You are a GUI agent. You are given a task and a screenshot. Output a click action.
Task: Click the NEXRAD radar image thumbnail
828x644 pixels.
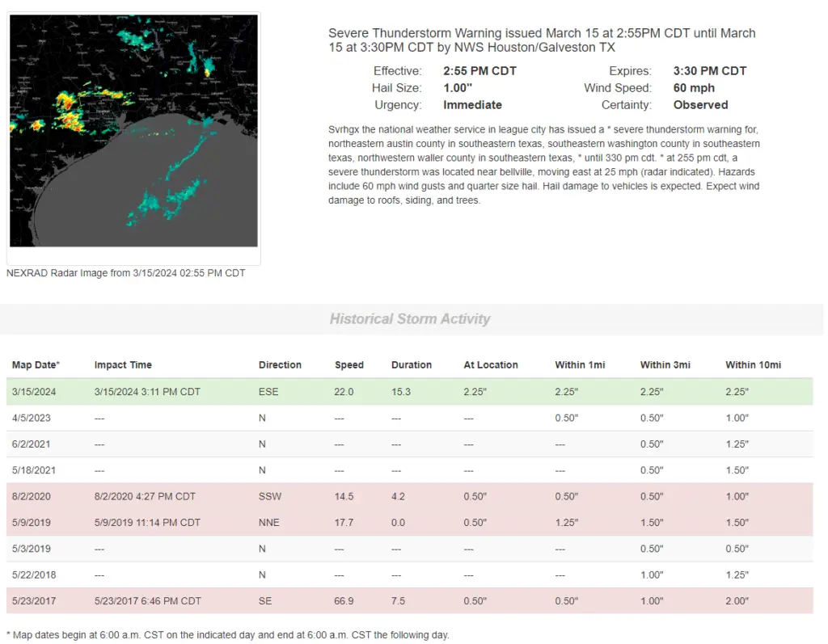[x=133, y=131]
